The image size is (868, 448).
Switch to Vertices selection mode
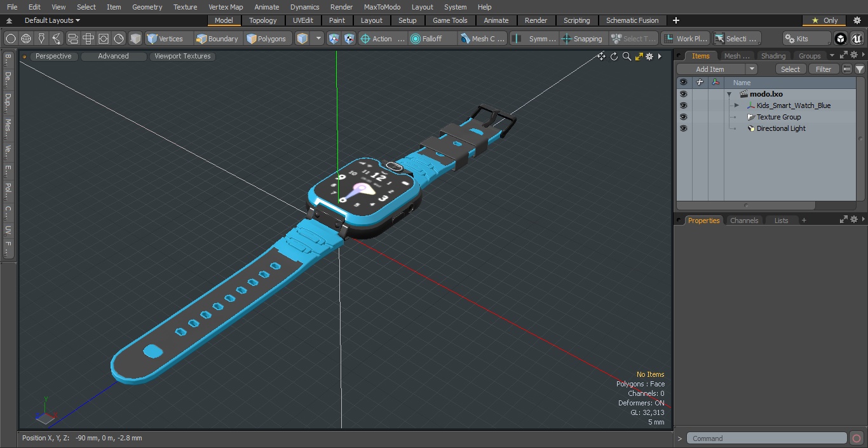pyautogui.click(x=168, y=39)
